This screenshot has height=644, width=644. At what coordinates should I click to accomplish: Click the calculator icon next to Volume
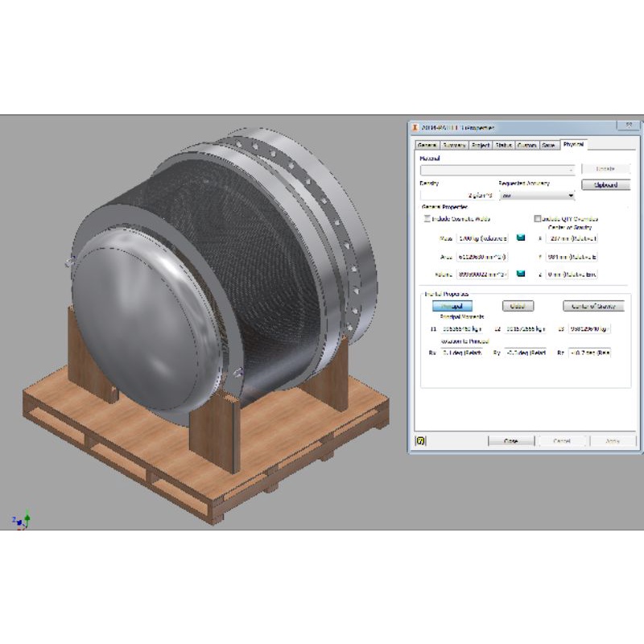pos(520,275)
